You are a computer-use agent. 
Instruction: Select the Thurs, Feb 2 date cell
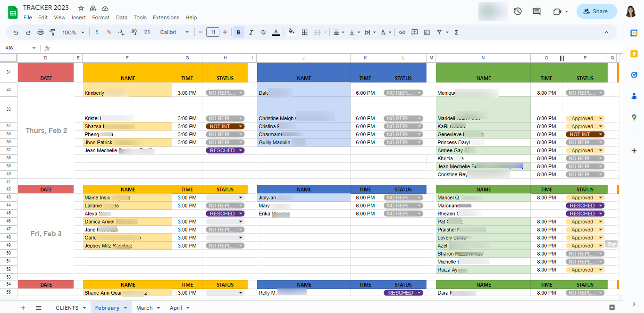[x=46, y=131]
